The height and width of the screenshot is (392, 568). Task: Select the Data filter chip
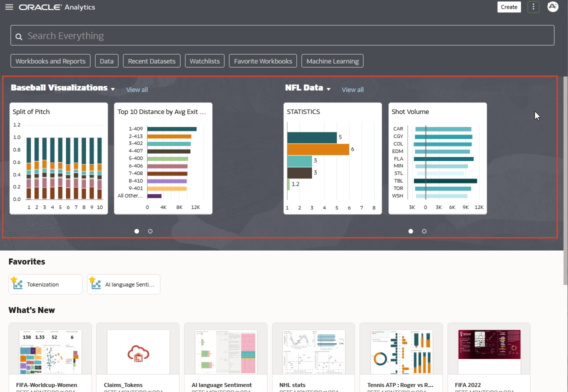pos(106,61)
